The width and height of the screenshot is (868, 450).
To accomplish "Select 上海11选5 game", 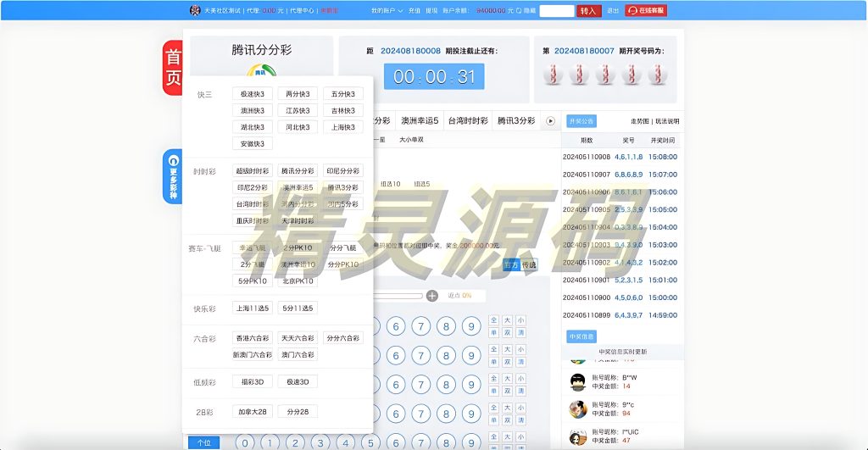I will (x=253, y=308).
